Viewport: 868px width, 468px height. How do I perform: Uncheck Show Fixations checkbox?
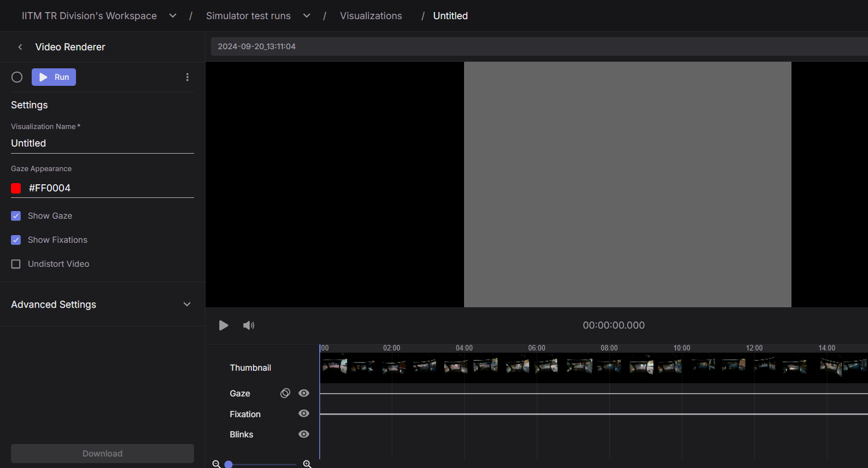16,240
